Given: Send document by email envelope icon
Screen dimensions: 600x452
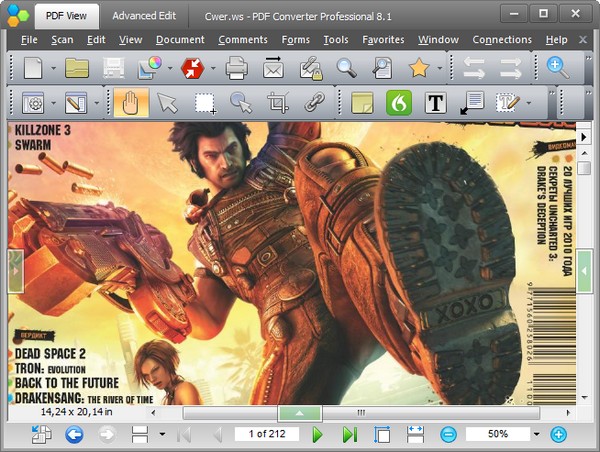Looking at the screenshot, I should point(273,67).
